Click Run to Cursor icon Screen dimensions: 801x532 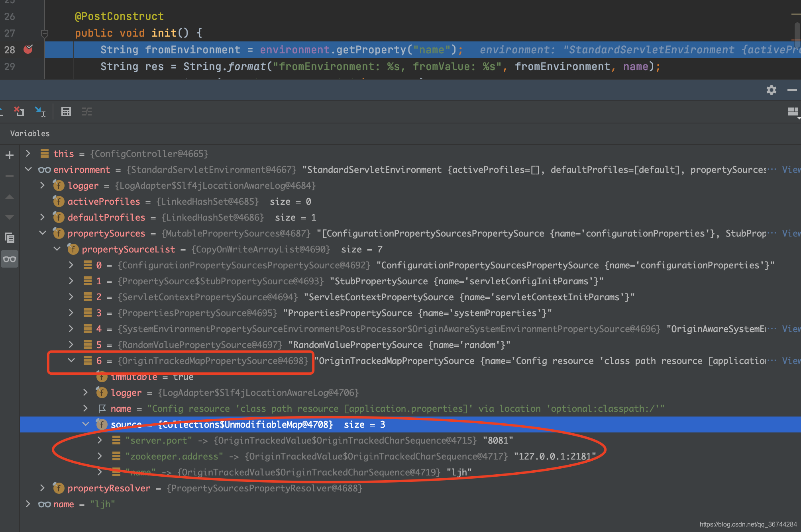coord(40,111)
